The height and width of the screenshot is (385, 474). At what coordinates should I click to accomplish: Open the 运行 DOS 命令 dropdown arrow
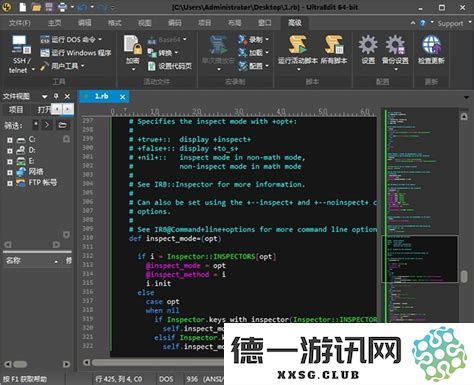[100, 39]
